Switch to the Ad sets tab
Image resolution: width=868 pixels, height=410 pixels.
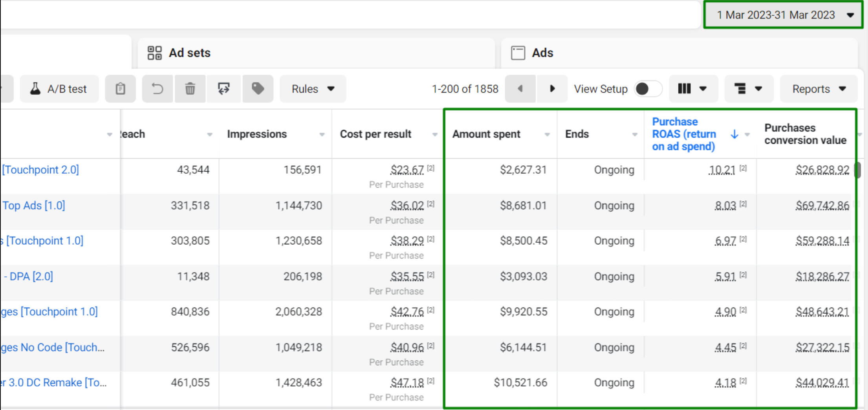click(x=189, y=53)
